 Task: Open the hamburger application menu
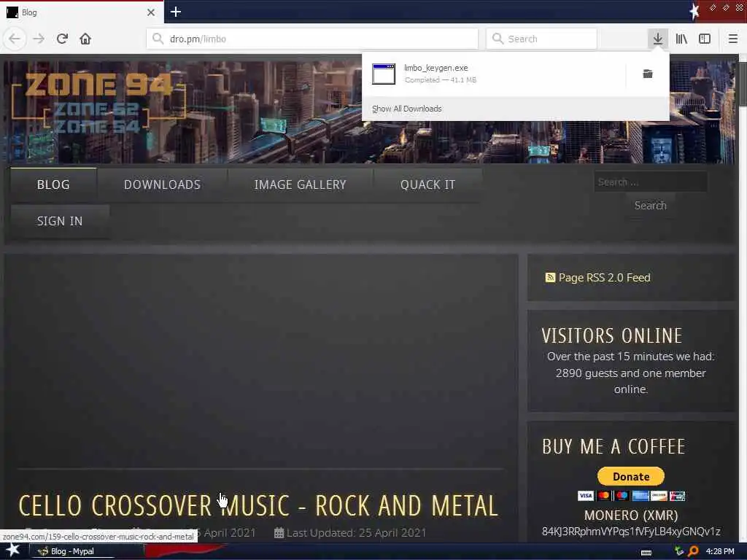pyautogui.click(x=732, y=39)
